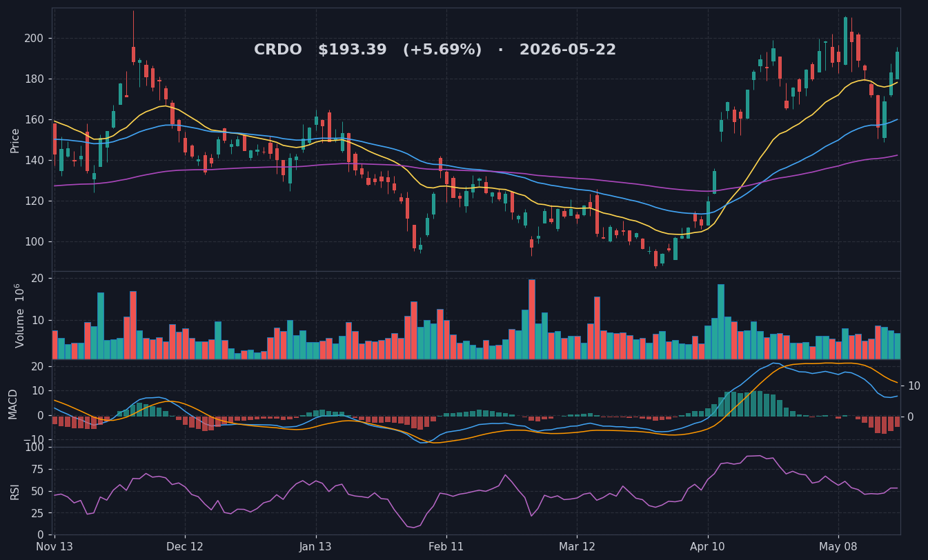Click the 200 price axis tick
Image resolution: width=928 pixels, height=560 pixels.
tap(34, 39)
